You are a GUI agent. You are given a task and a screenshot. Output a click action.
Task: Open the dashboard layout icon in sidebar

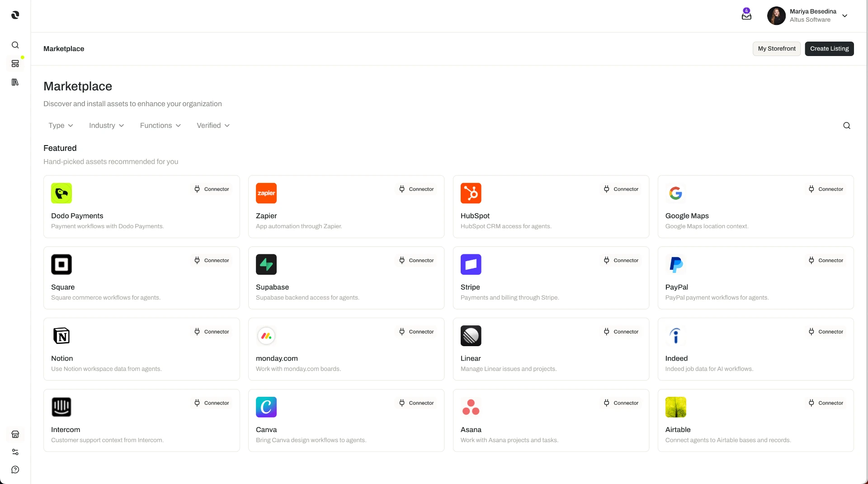tap(15, 64)
